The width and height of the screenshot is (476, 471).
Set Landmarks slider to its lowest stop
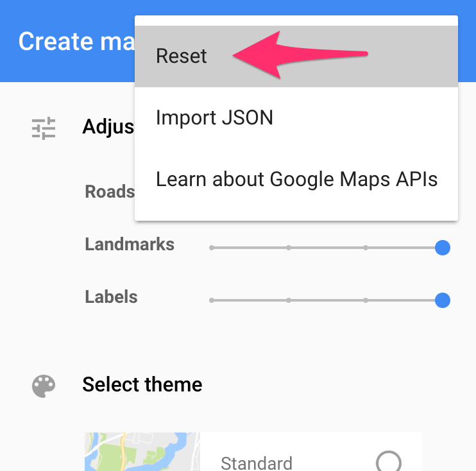212,248
